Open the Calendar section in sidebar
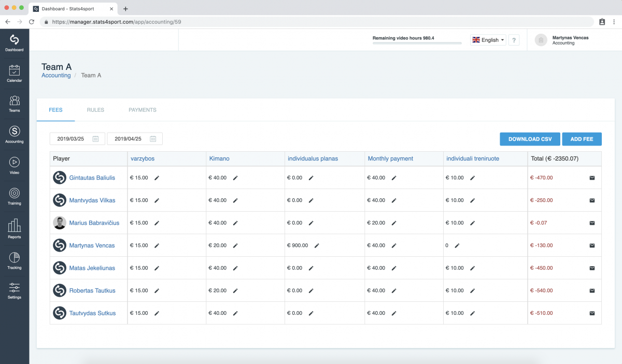622x364 pixels. 15,74
